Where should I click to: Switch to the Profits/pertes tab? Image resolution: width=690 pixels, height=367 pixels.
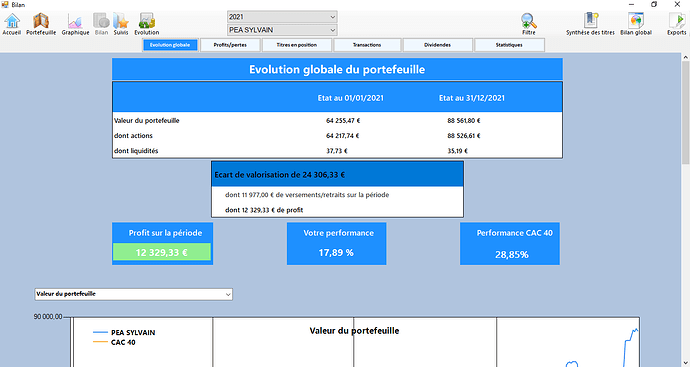[x=230, y=45]
